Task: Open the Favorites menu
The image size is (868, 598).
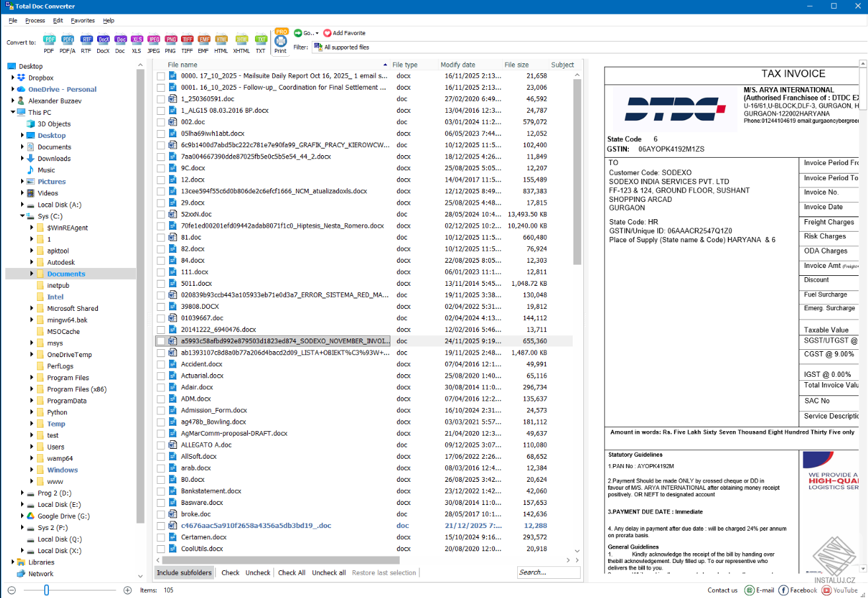Action: [x=83, y=20]
